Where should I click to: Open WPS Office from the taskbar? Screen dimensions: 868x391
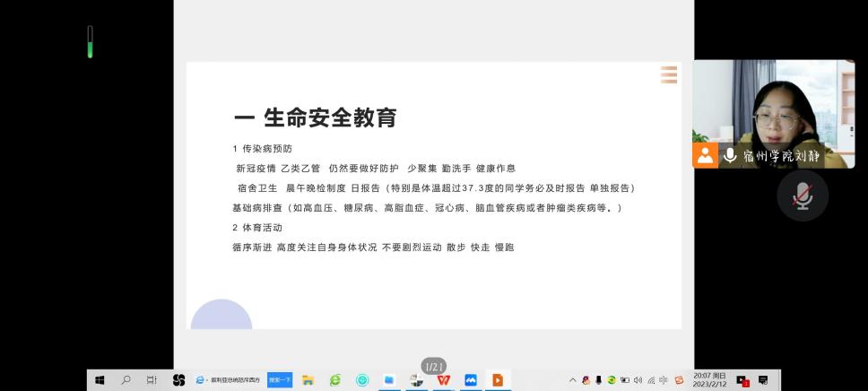tap(443, 380)
